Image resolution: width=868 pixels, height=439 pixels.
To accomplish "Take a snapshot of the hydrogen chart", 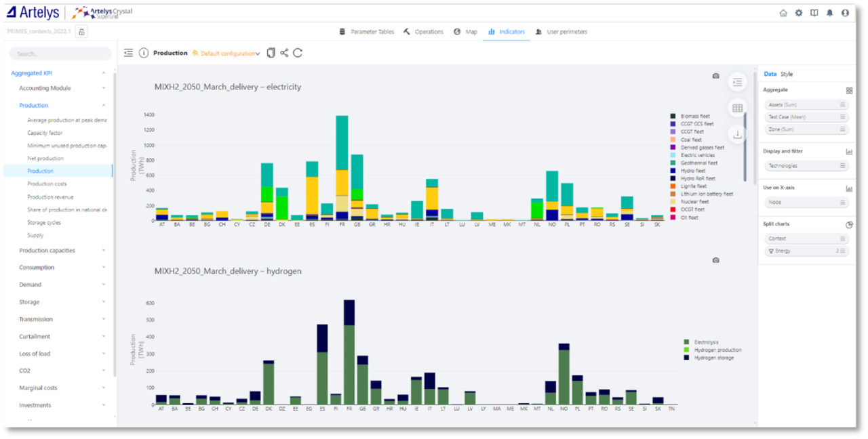I will tap(715, 260).
